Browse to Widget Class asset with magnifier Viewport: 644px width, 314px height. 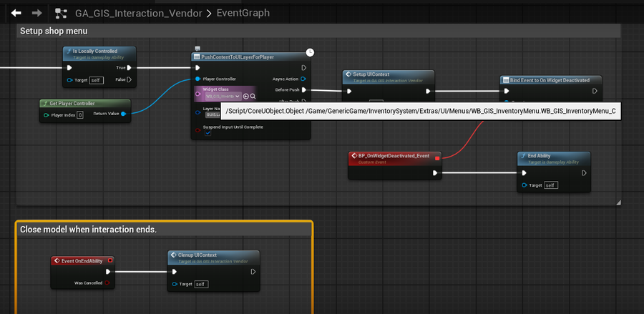(253, 96)
